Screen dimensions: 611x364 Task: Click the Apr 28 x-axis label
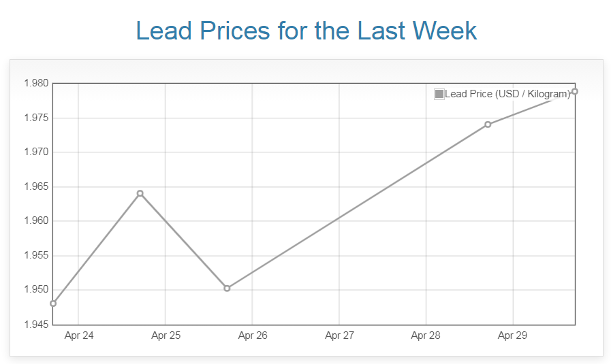(x=426, y=335)
